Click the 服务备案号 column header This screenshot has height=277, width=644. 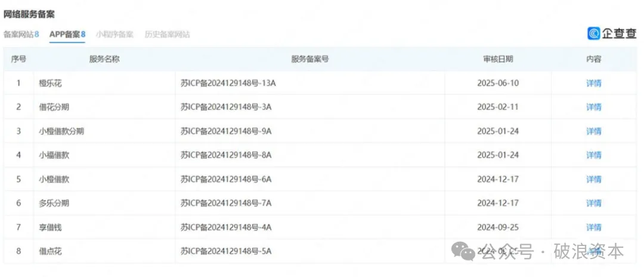(x=309, y=59)
